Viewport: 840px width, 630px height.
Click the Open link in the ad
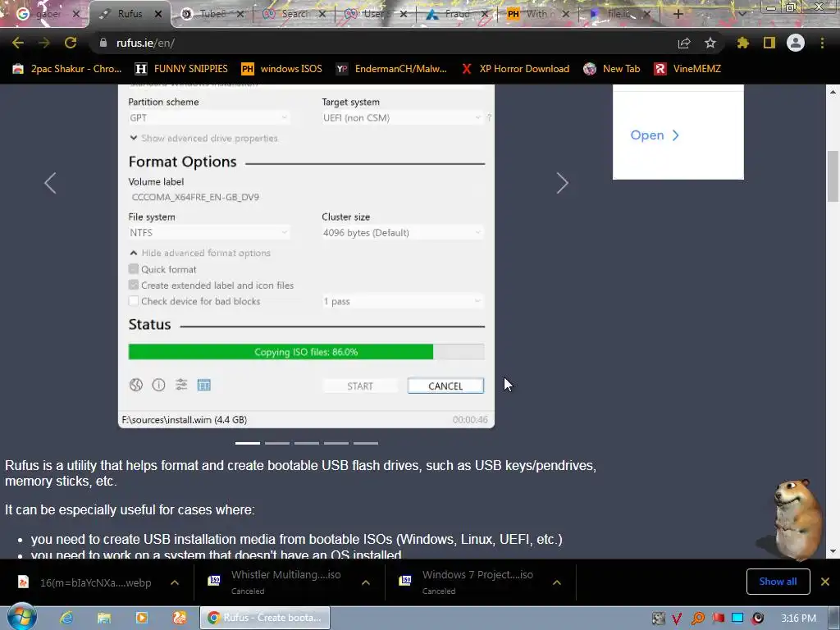655,135
